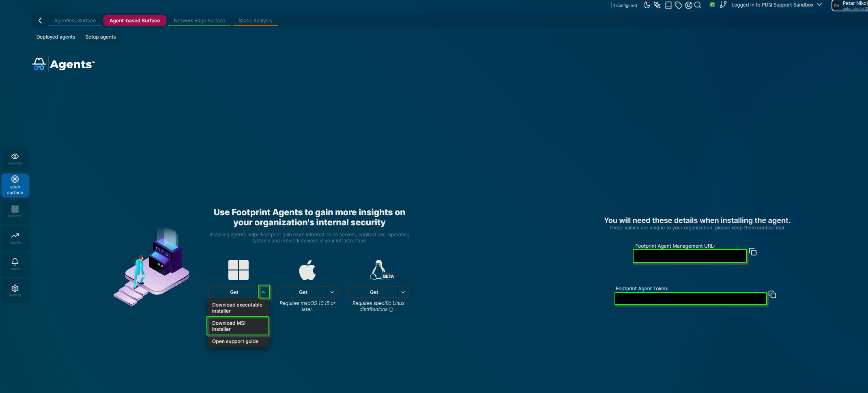Click the Apple logo icon

[307, 270]
